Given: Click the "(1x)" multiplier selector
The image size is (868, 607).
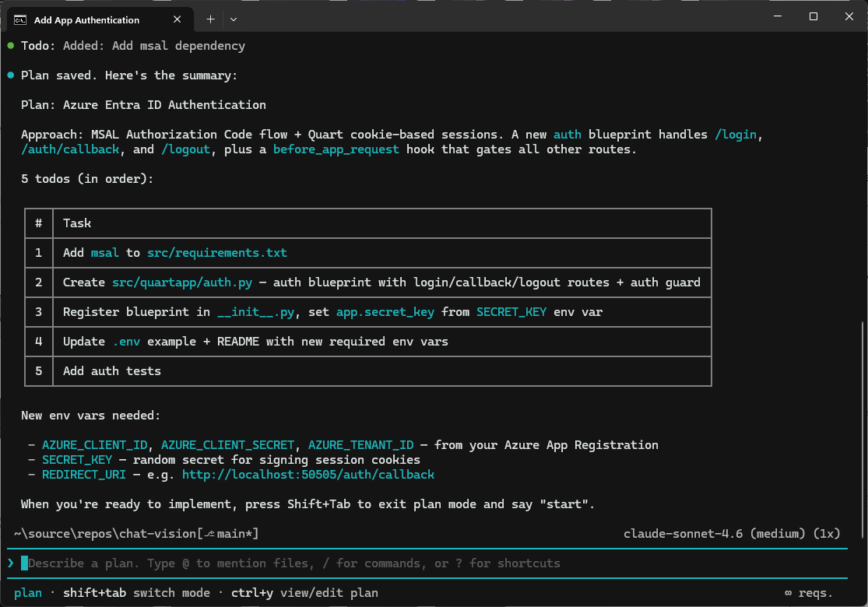Looking at the screenshot, I should (x=828, y=533).
